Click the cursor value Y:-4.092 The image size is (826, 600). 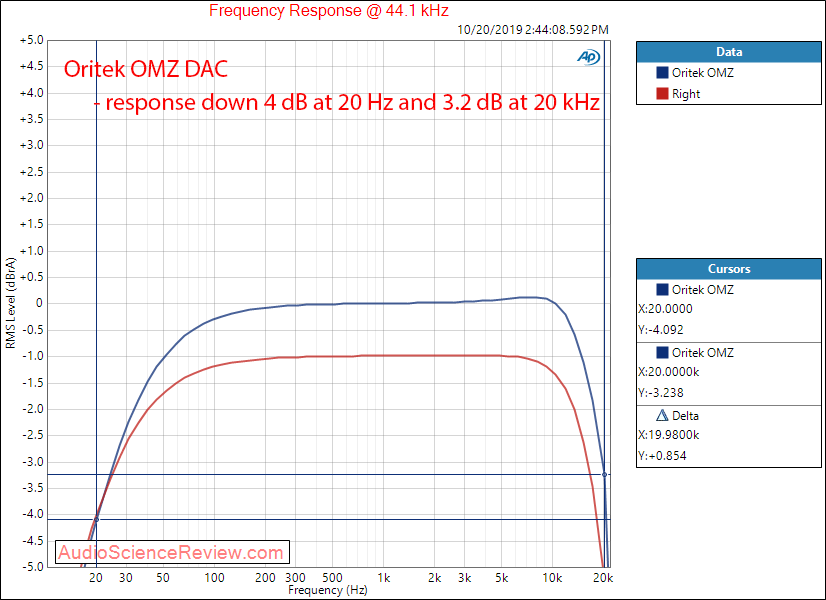[661, 330]
